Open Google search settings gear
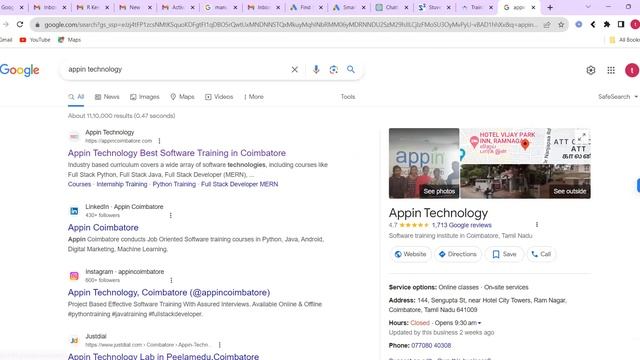The image size is (640, 360). coord(591,70)
